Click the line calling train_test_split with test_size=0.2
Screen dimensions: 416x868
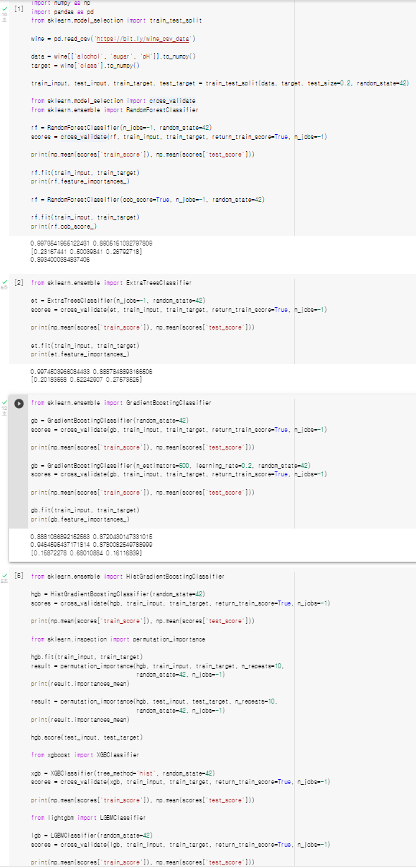[220, 83]
